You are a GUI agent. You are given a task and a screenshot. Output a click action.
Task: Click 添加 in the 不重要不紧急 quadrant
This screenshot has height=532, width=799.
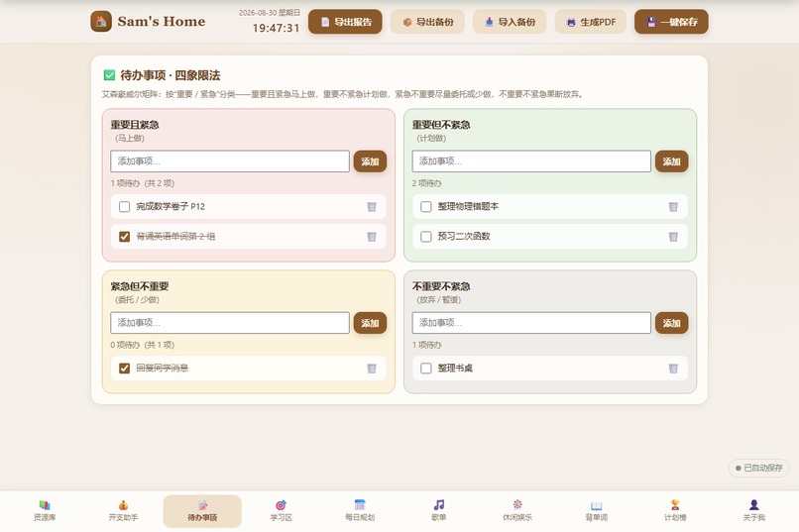pos(671,323)
